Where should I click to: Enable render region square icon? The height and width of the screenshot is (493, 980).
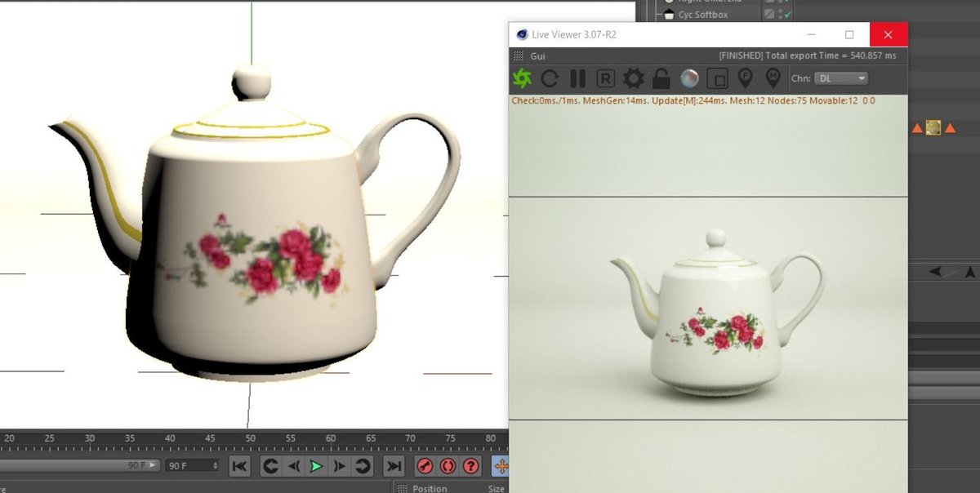point(717,78)
